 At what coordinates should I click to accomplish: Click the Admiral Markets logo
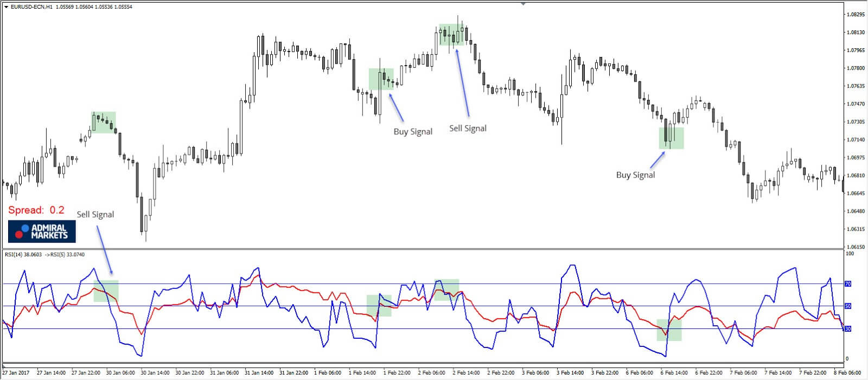[42, 232]
